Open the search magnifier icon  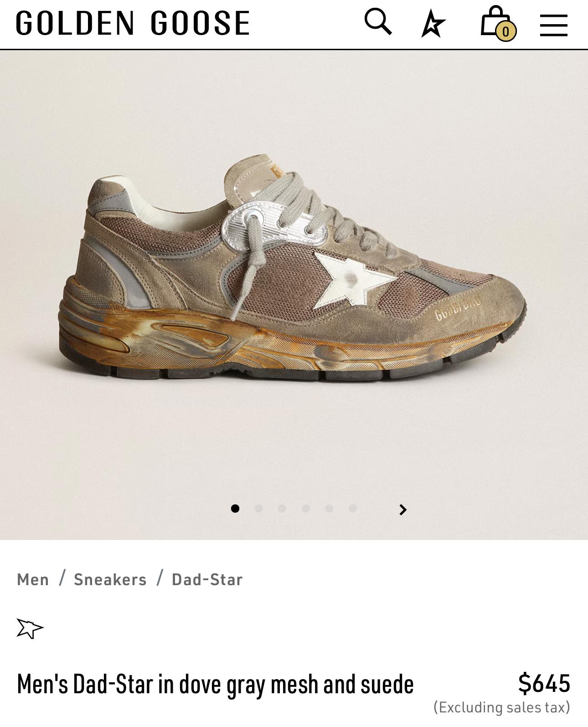click(378, 21)
